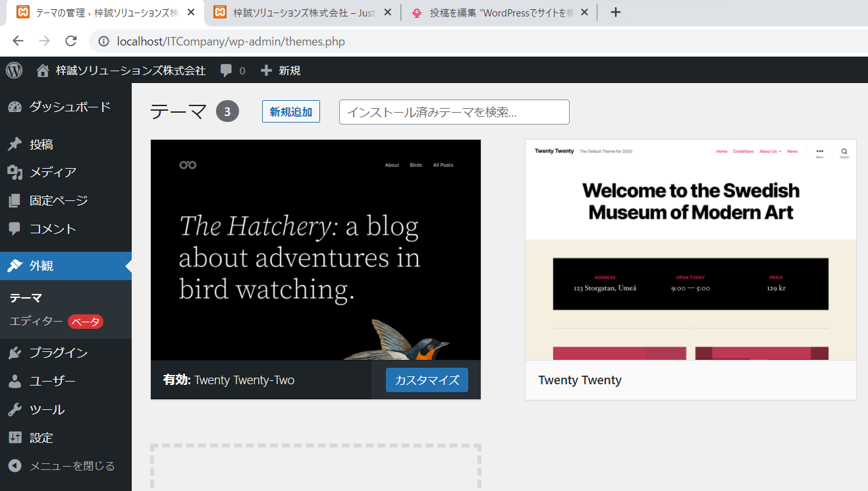
Task: Collapse sidebar with メニューを閉じる
Action: click(61, 466)
